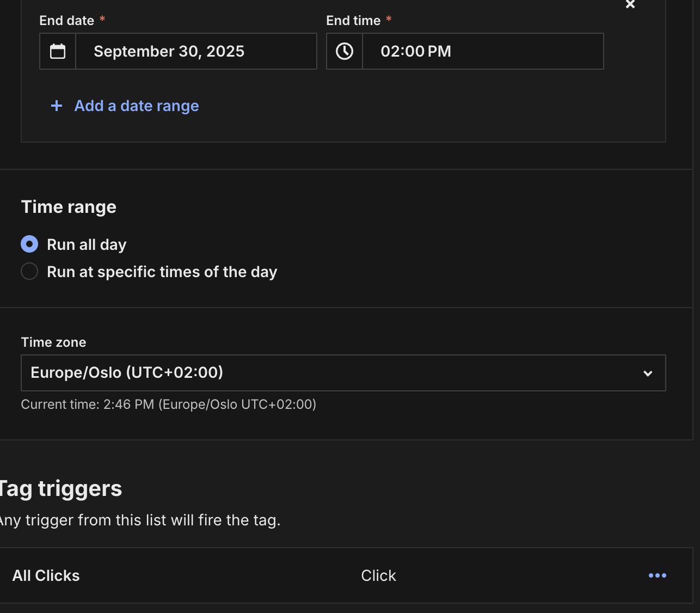Open the three-dot menu for All Clicks

(x=657, y=575)
